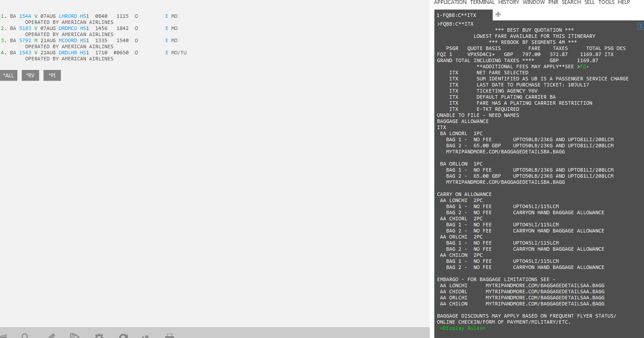Click the MCOORD city pair link
644x338 pixels.
point(68,40)
